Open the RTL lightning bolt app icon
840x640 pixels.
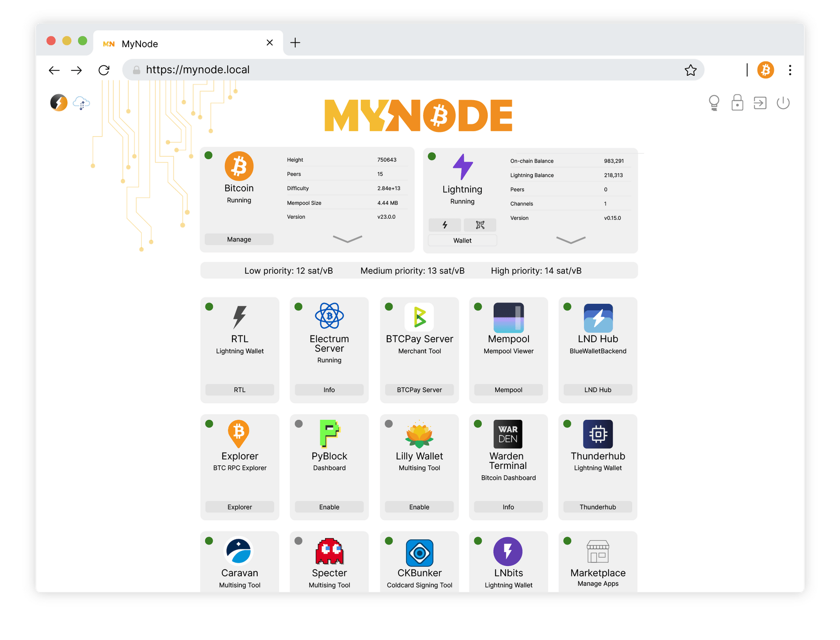pyautogui.click(x=240, y=317)
